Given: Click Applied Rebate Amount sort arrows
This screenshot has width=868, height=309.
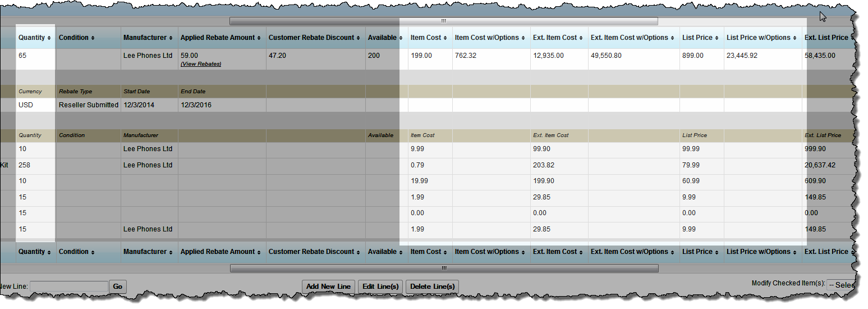Looking at the screenshot, I should tap(258, 38).
